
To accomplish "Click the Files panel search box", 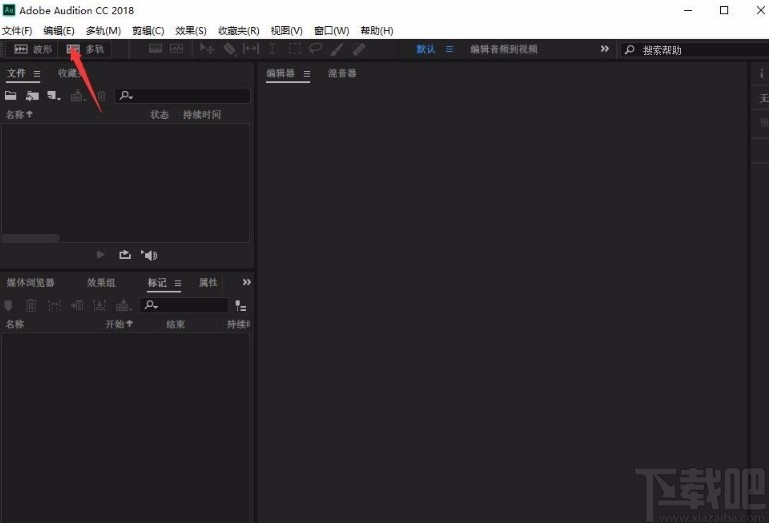I will click(182, 96).
